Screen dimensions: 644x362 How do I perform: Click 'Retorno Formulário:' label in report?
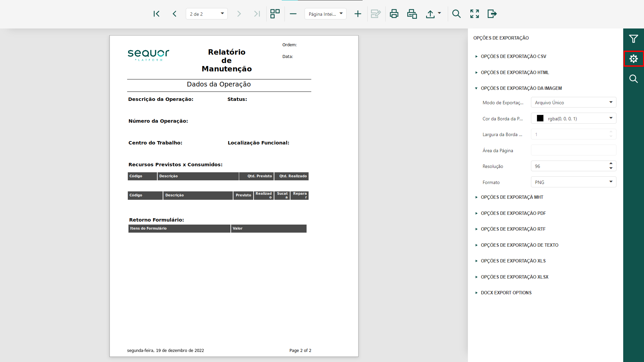pos(157,220)
